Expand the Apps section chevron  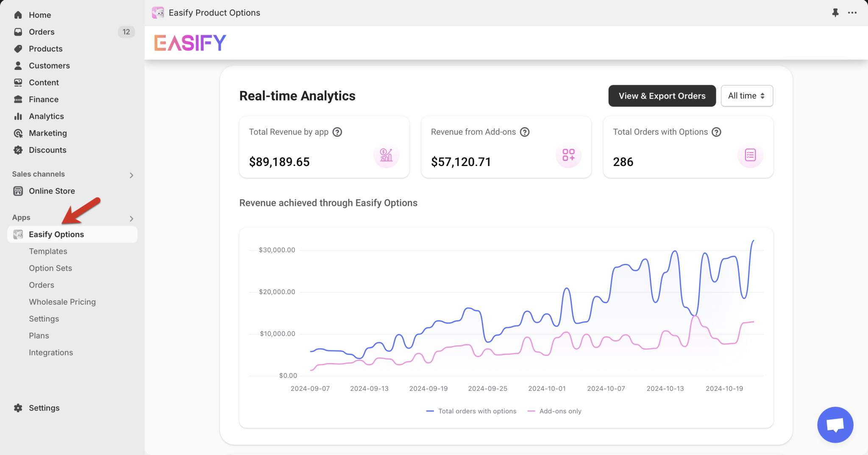(131, 219)
